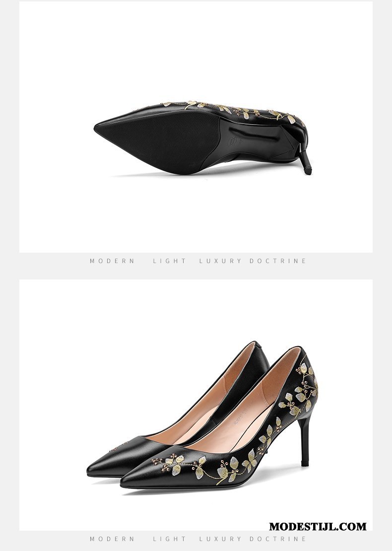Click the word LUXURY in the bottom caption

click(220, 539)
